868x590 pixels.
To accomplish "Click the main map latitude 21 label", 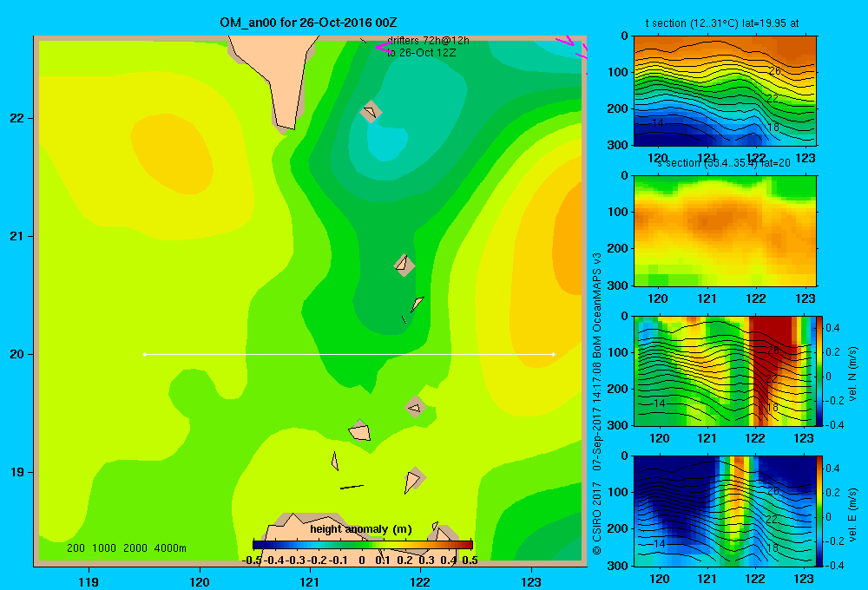I will point(16,236).
